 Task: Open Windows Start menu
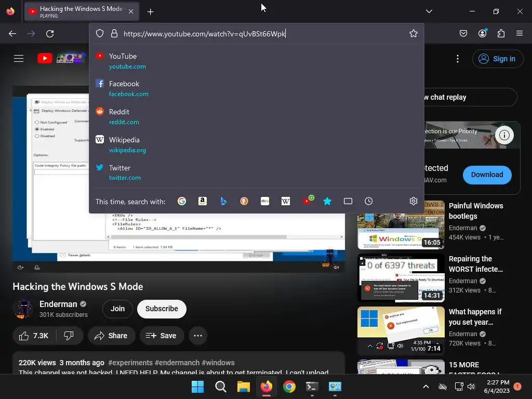point(197,387)
